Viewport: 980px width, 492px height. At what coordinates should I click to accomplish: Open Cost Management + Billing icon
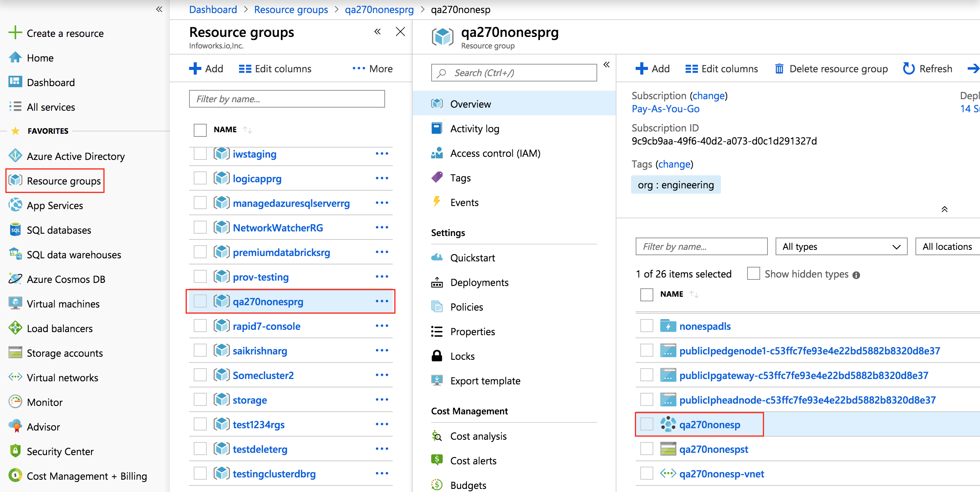(x=15, y=475)
